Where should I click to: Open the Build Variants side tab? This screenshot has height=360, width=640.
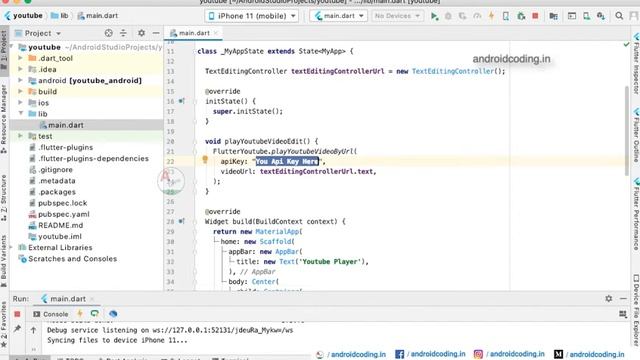tap(4, 260)
